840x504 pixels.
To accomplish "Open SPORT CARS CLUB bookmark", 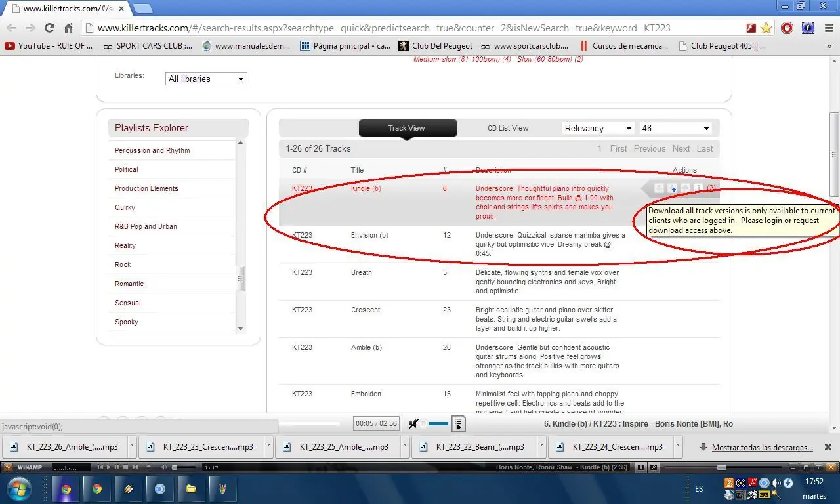I will [x=149, y=46].
